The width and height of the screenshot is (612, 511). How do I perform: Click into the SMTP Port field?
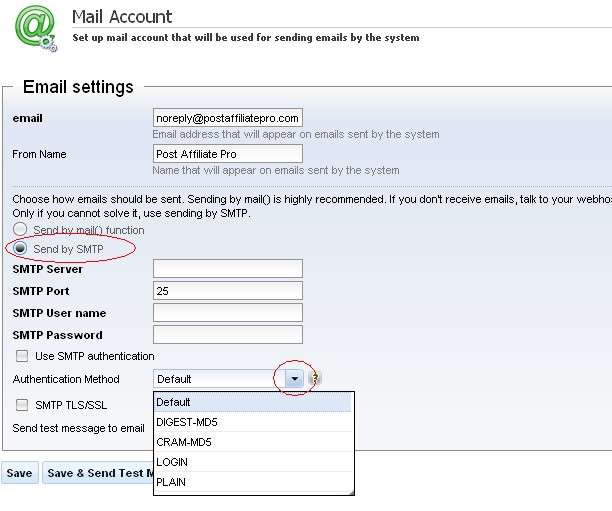pos(227,290)
